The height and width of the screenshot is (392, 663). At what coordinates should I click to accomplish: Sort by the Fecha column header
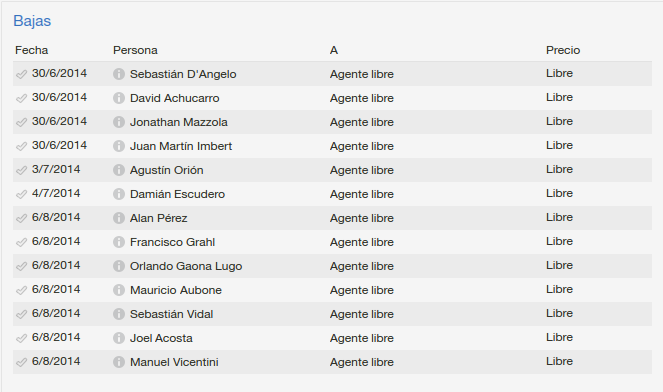pyautogui.click(x=32, y=50)
